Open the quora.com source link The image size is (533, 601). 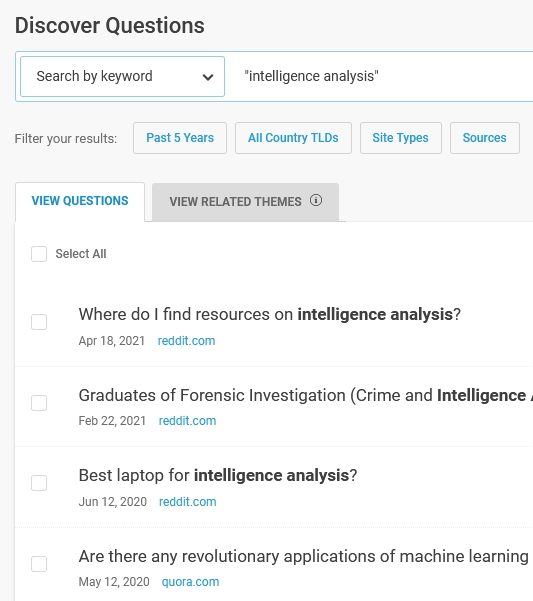coord(190,582)
